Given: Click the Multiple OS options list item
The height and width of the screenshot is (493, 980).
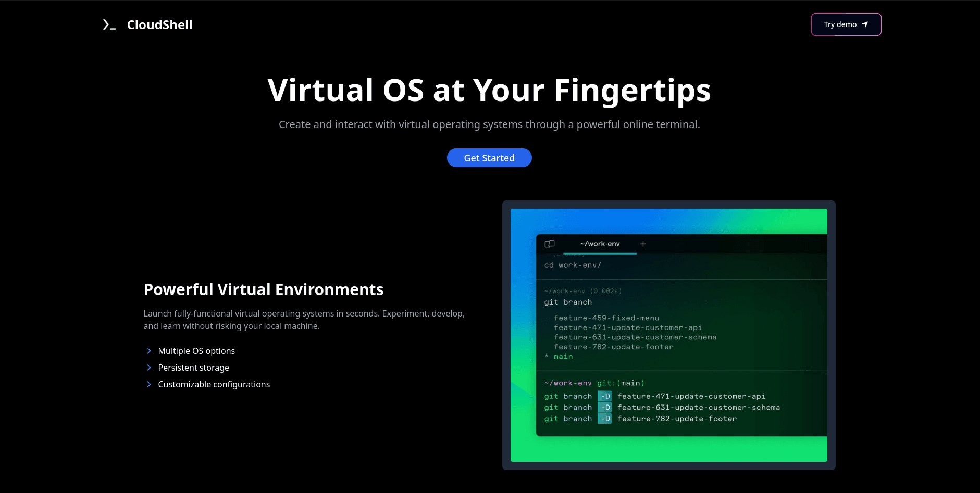Looking at the screenshot, I should click(196, 351).
